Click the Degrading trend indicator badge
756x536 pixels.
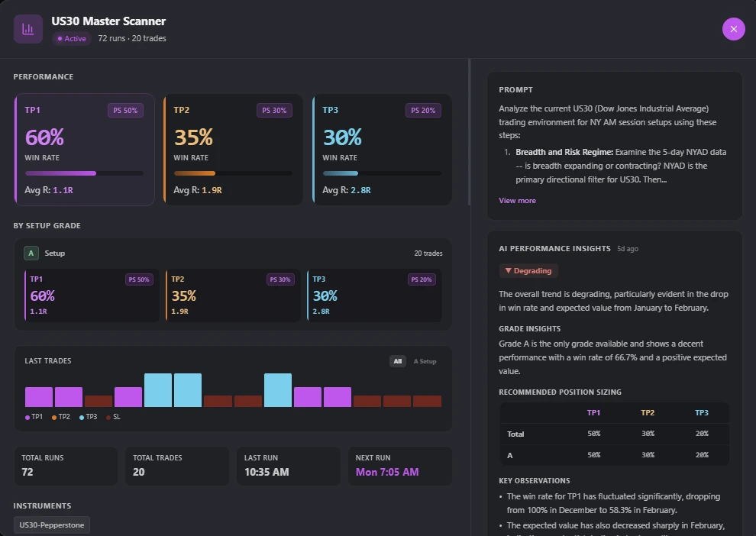tap(528, 270)
